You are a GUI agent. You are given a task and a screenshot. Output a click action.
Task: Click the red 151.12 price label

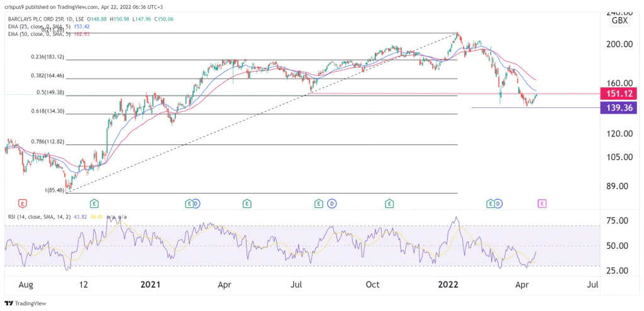(x=619, y=94)
